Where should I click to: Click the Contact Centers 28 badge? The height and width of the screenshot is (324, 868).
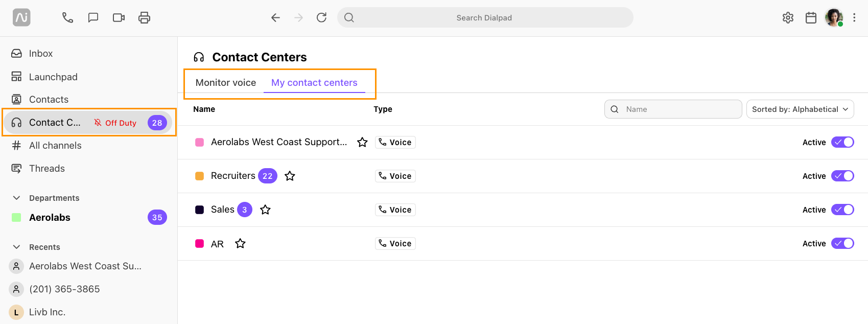coord(157,123)
